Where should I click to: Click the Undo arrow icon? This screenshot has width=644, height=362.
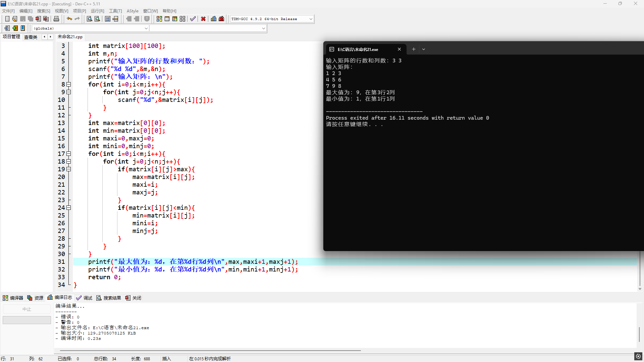(x=69, y=19)
